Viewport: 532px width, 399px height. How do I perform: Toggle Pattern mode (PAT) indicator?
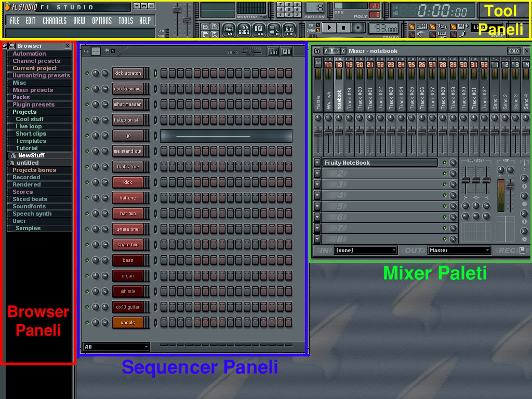tap(318, 25)
